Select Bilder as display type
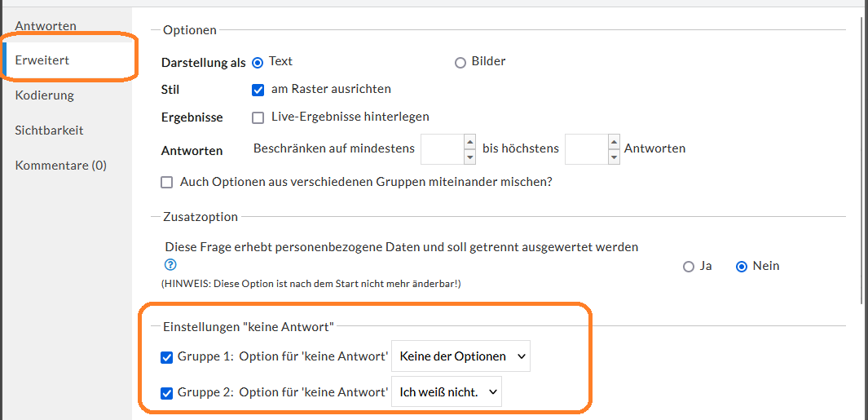This screenshot has height=420, width=868. [x=460, y=63]
